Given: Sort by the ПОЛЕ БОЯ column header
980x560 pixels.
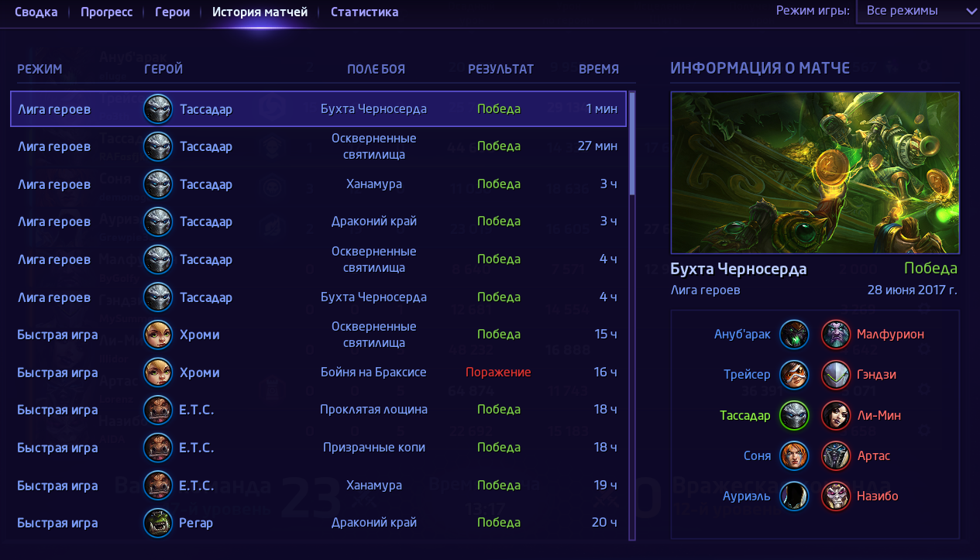Looking at the screenshot, I should point(376,69).
